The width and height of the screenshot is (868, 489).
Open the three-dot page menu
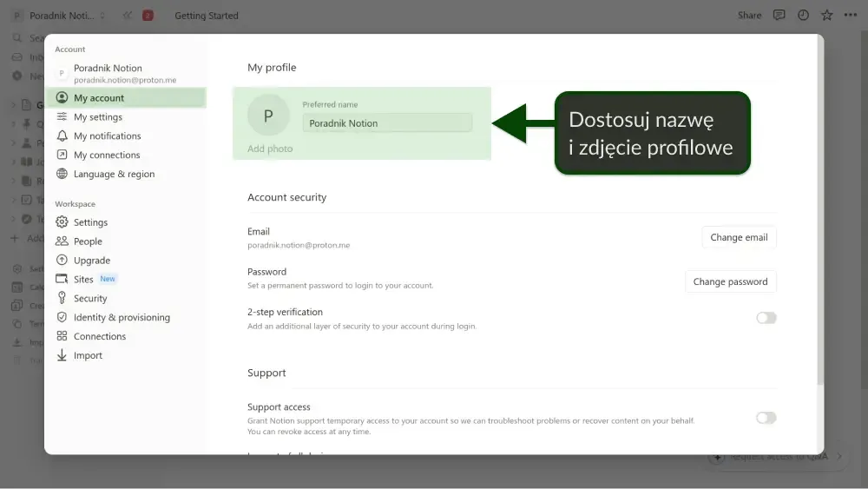coord(851,15)
